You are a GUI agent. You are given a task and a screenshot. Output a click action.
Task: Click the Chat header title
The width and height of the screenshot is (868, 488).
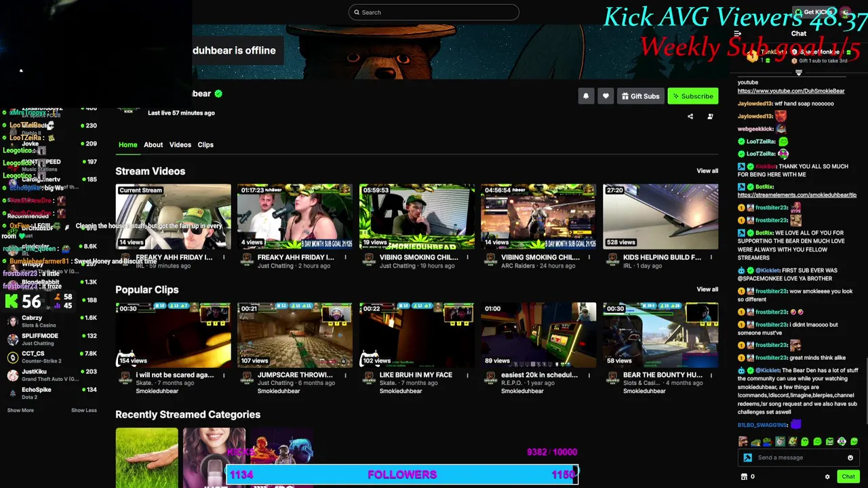(x=799, y=34)
